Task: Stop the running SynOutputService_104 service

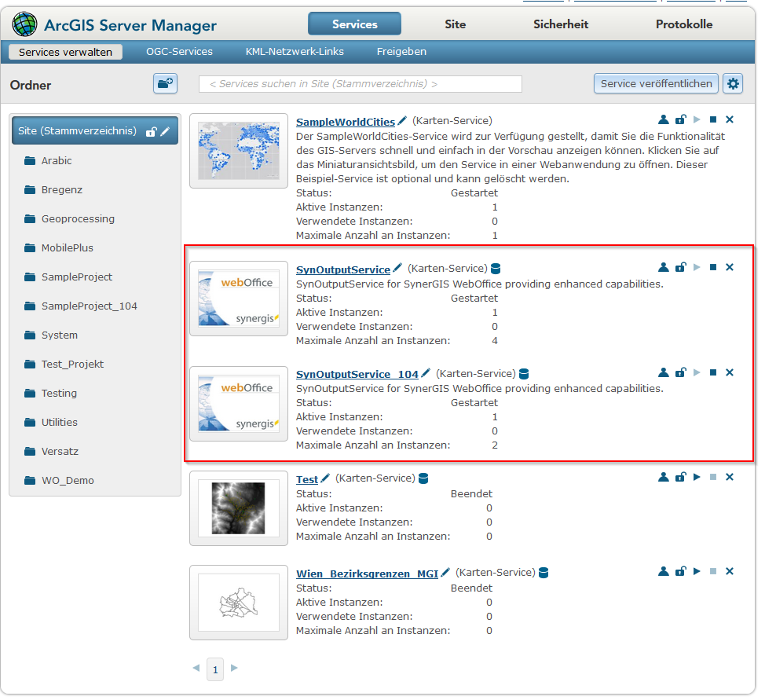Action: point(713,372)
